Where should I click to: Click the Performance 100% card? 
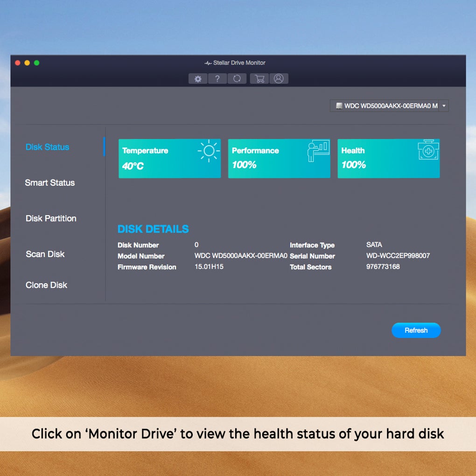[x=279, y=159]
